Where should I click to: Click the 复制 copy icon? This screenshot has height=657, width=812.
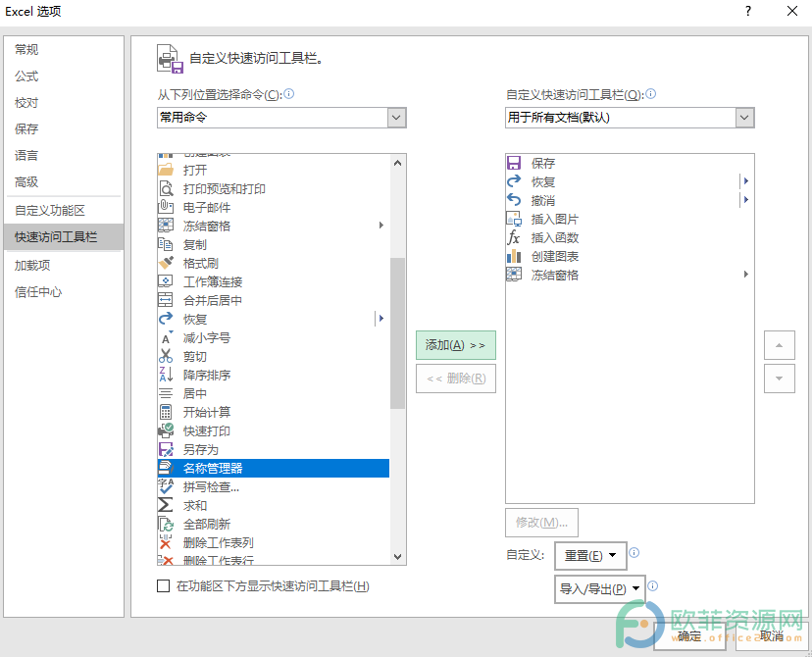(166, 244)
